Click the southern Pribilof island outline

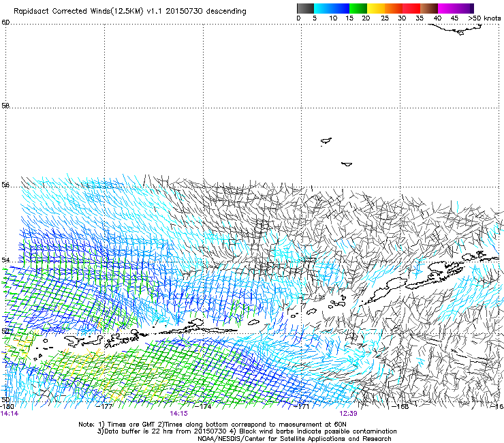pos(347,164)
